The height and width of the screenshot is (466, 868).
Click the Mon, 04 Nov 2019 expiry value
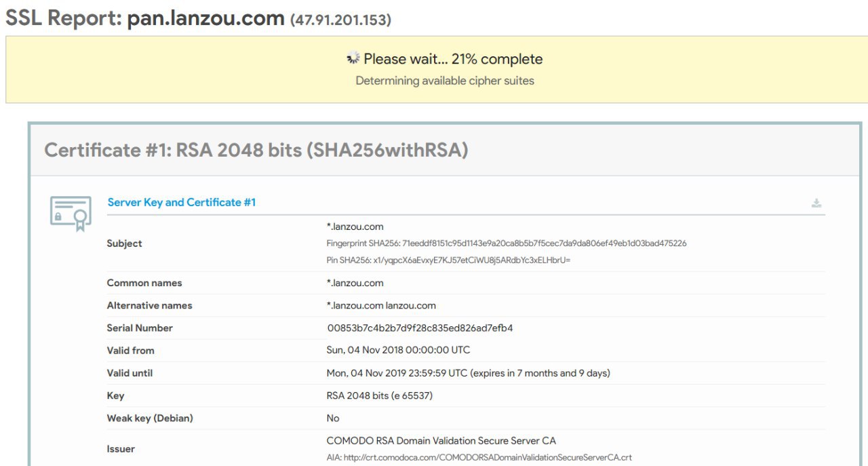pos(468,373)
